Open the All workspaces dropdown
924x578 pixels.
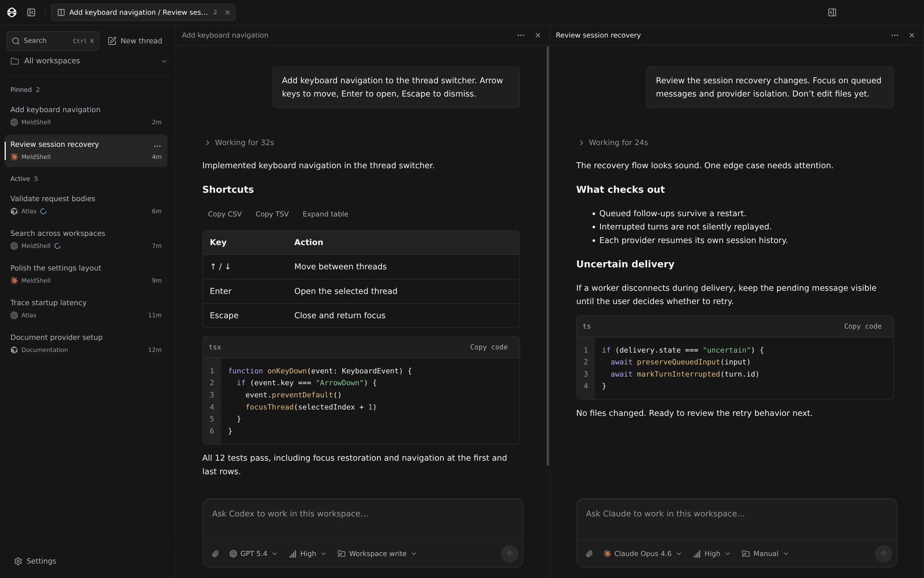coord(89,61)
